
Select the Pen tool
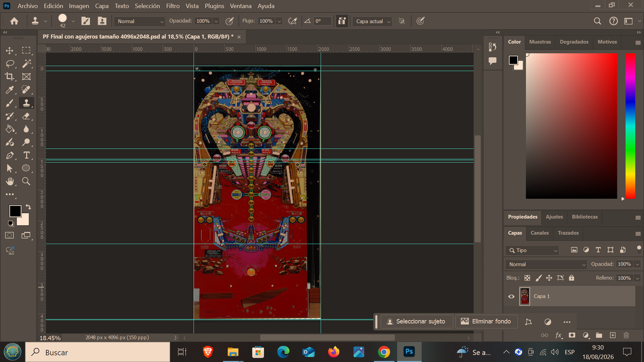(10, 155)
